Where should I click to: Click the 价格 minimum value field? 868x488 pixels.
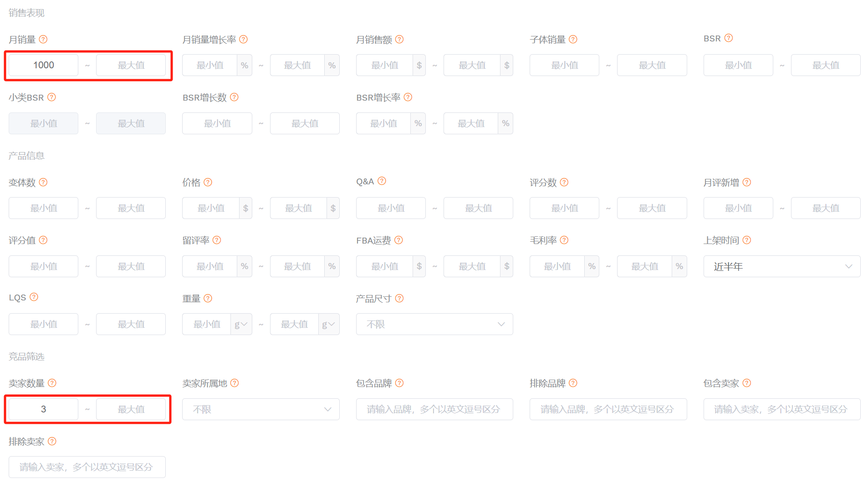click(211, 208)
